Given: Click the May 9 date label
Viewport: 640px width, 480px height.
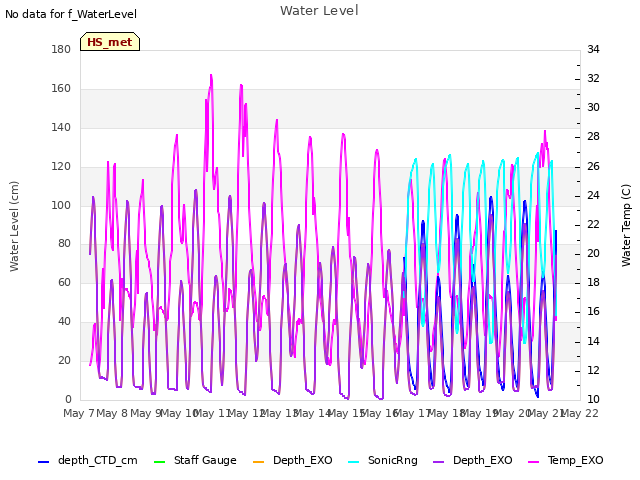Looking at the screenshot, I should [x=146, y=413].
